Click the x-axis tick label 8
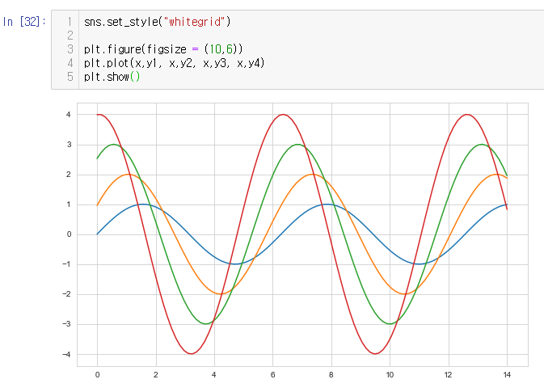544x392 pixels. click(x=331, y=375)
